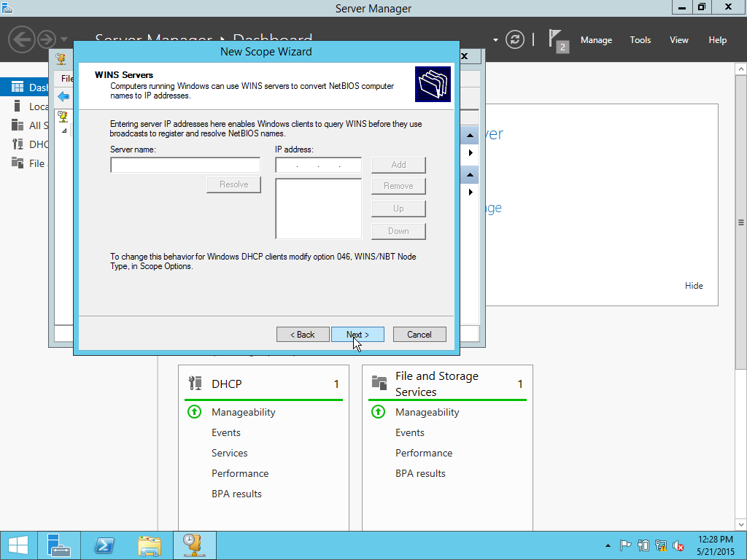Open the View menu in Server Manager
Image resolution: width=747 pixels, height=560 pixels.
pos(679,40)
